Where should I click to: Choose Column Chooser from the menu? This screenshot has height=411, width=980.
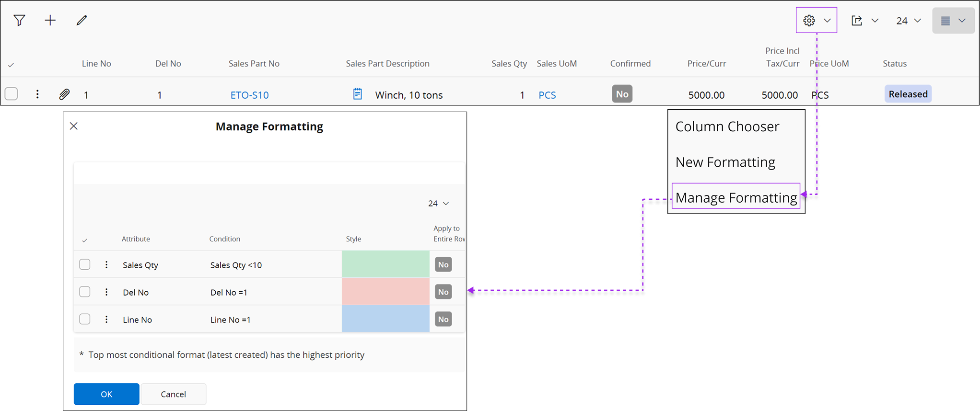[727, 126]
